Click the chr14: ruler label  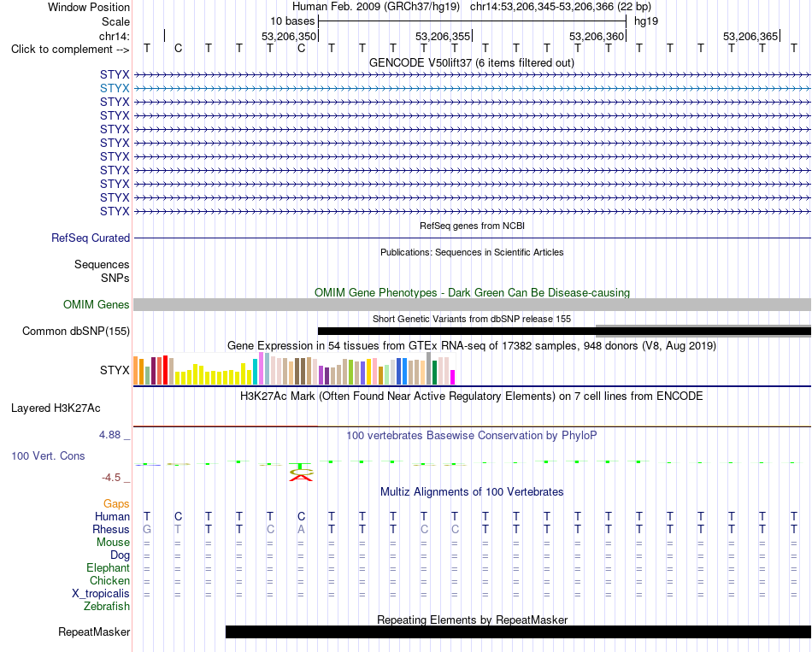[115, 36]
